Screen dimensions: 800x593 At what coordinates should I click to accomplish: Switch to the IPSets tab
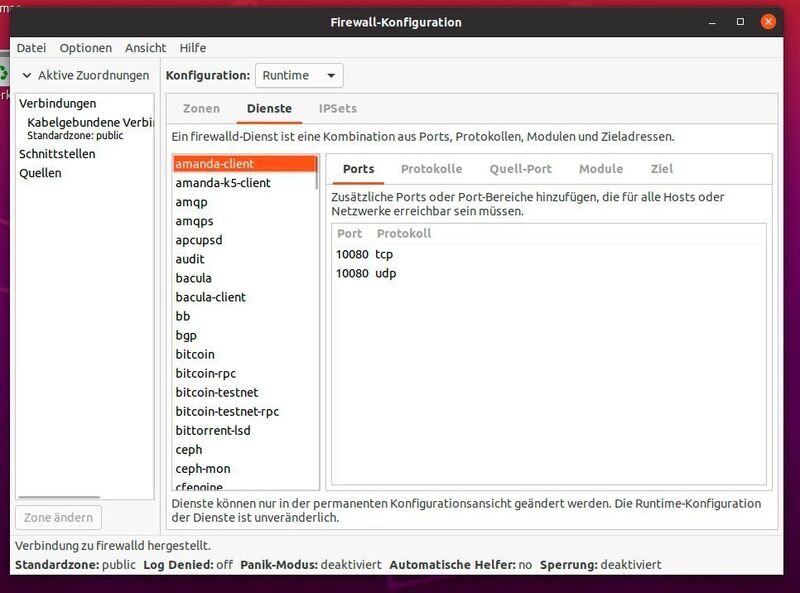coord(337,108)
